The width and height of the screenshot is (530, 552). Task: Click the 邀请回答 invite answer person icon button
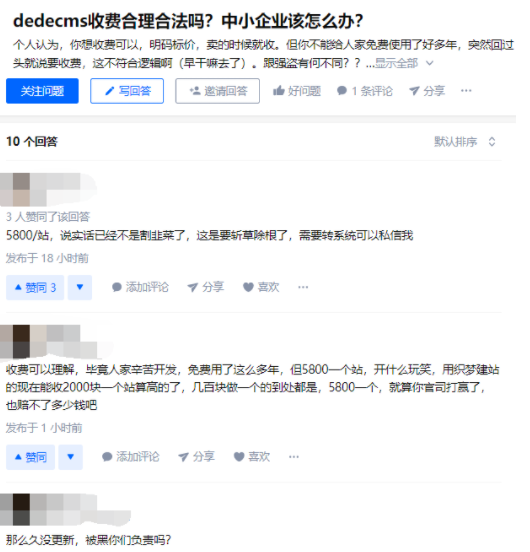pos(217,91)
